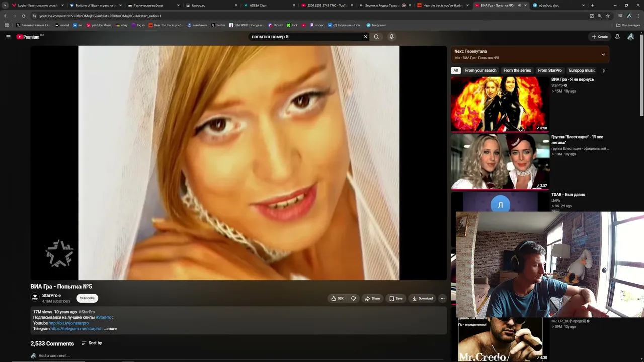The height and width of the screenshot is (362, 644).
Task: Reload the YouTube page
Action: [23, 16]
